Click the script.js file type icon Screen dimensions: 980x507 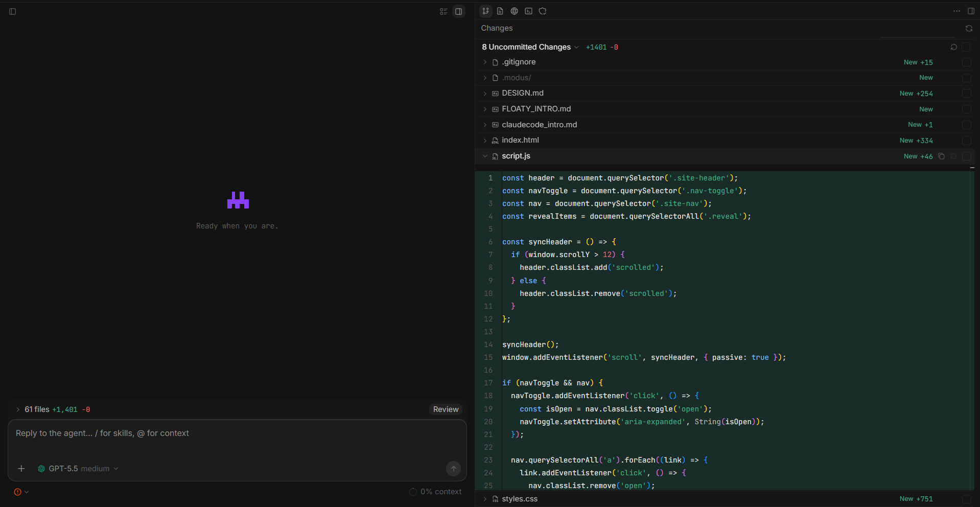[495, 156]
